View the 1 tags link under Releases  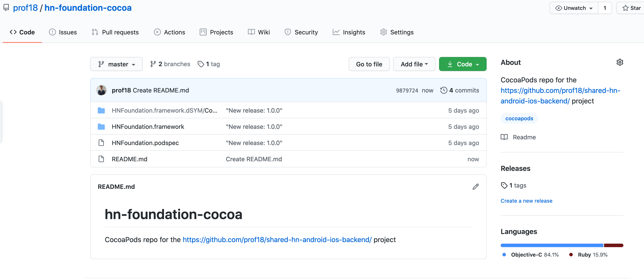tap(514, 185)
